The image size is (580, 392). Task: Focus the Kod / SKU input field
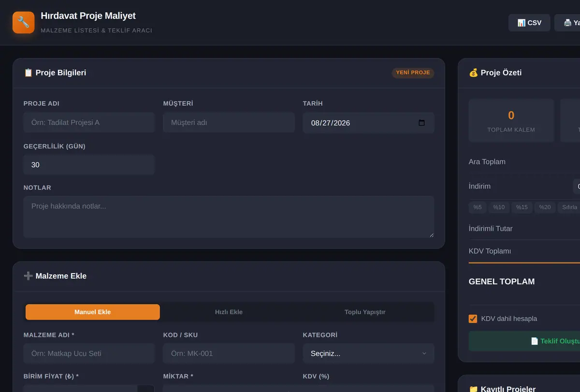(229, 353)
